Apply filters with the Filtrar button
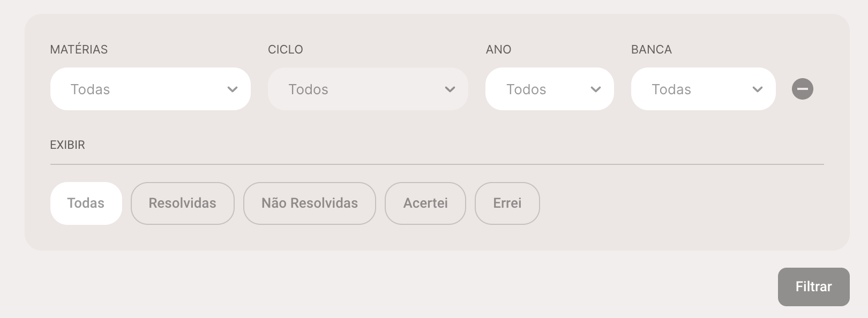Image resolution: width=868 pixels, height=318 pixels. [x=814, y=287]
